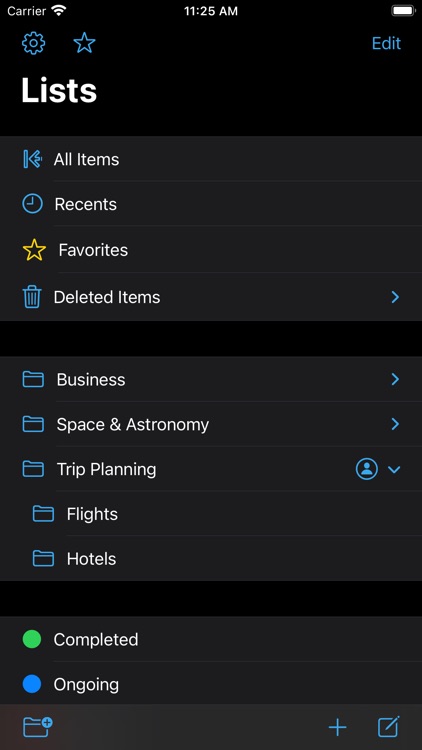Image resolution: width=422 pixels, height=750 pixels.
Task: Tap the shared person icon on Trip Planning
Action: point(367,469)
